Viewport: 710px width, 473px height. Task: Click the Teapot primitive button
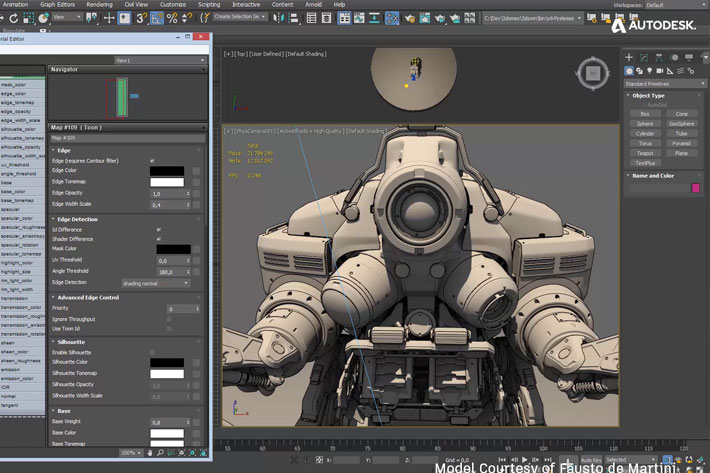[645, 153]
